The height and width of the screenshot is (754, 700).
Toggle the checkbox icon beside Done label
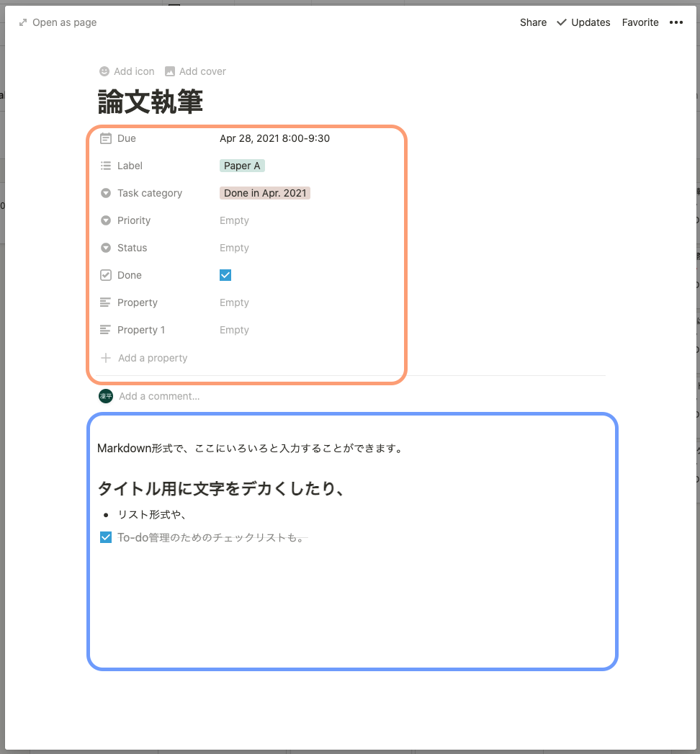(x=105, y=275)
